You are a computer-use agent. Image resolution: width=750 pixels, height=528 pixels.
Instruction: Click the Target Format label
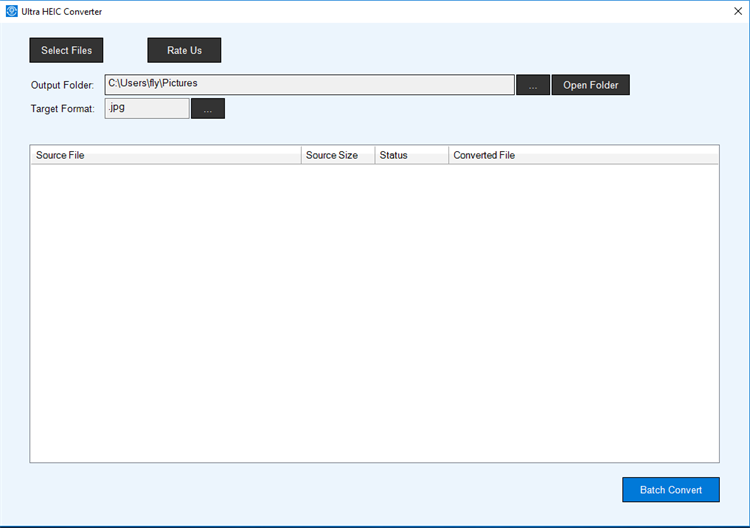pyautogui.click(x=63, y=109)
